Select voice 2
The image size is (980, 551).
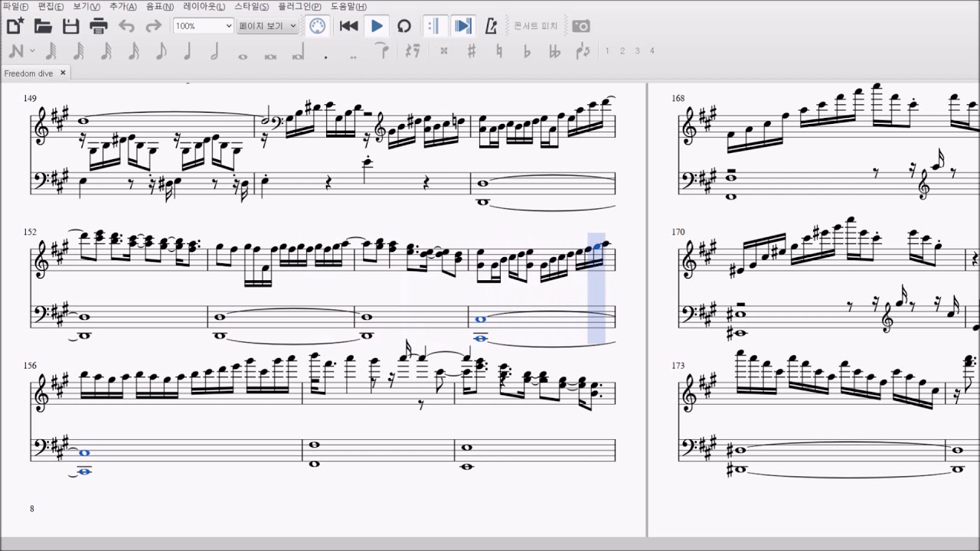tap(622, 51)
